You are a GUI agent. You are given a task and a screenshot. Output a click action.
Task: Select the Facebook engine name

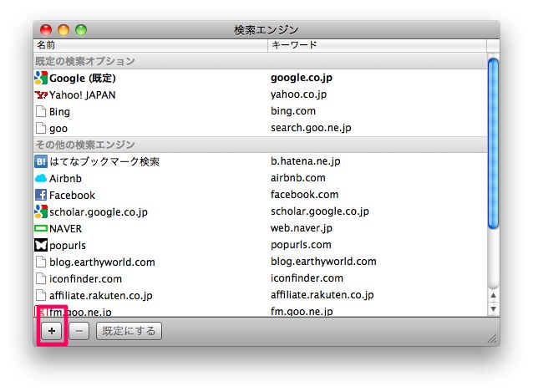(x=72, y=195)
